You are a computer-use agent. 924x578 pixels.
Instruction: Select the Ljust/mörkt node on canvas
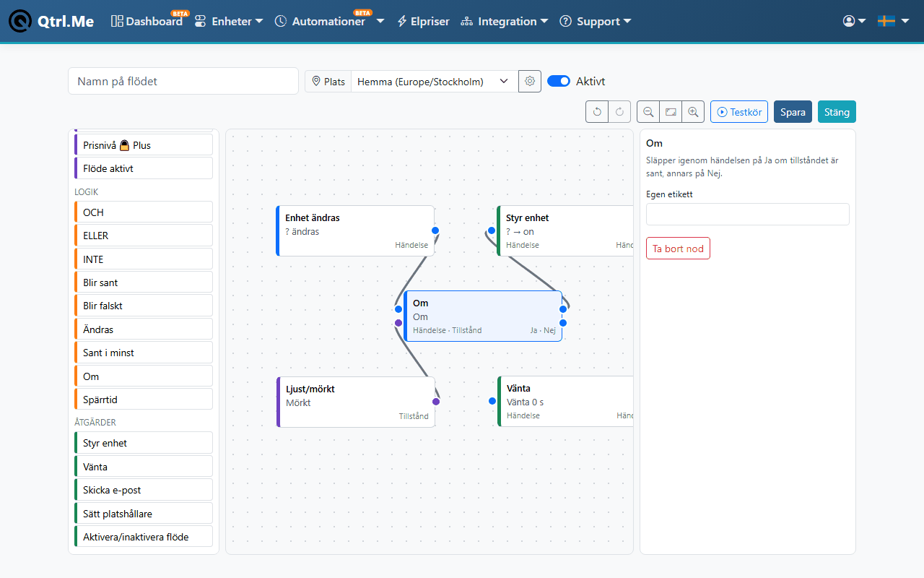click(356, 402)
